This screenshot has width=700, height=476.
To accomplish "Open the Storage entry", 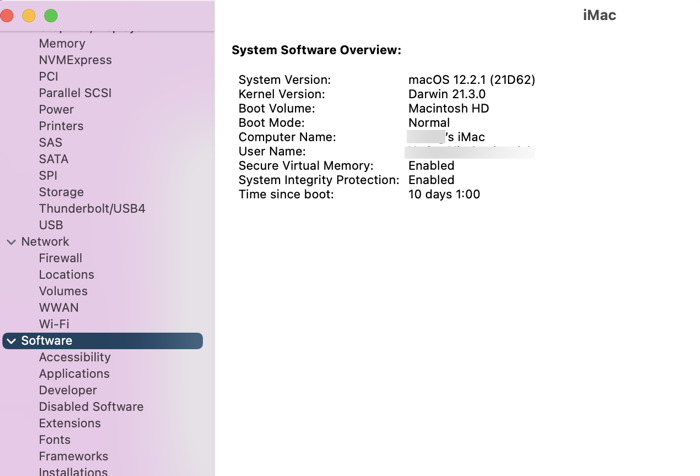I will pyautogui.click(x=61, y=192).
